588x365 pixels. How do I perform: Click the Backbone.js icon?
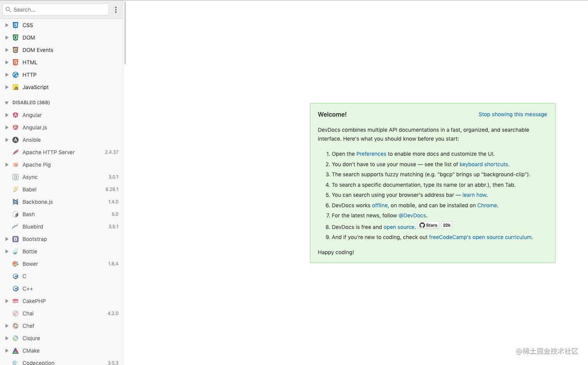(x=15, y=202)
